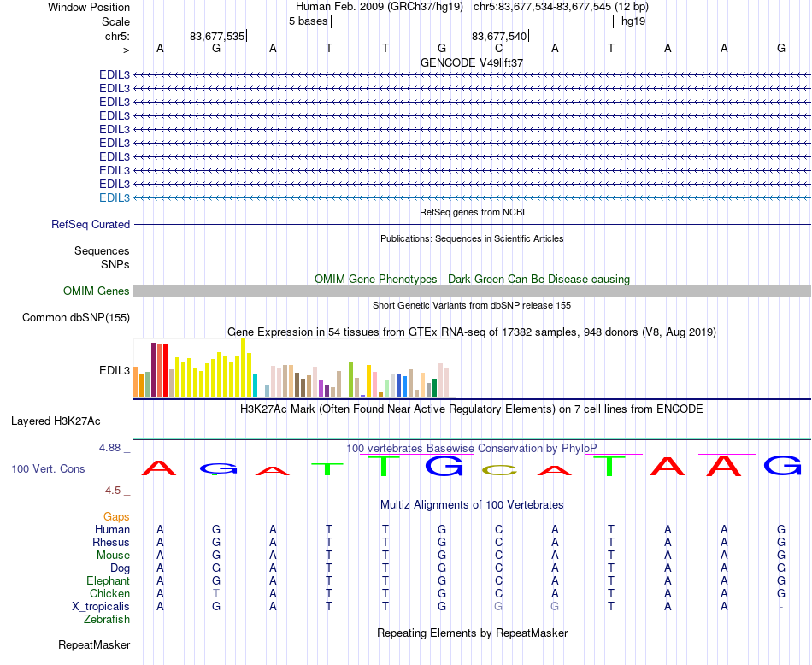The height and width of the screenshot is (665, 812).
Task: Open the GTEx Gene Expression in 54 tissues title
Action: click(472, 332)
